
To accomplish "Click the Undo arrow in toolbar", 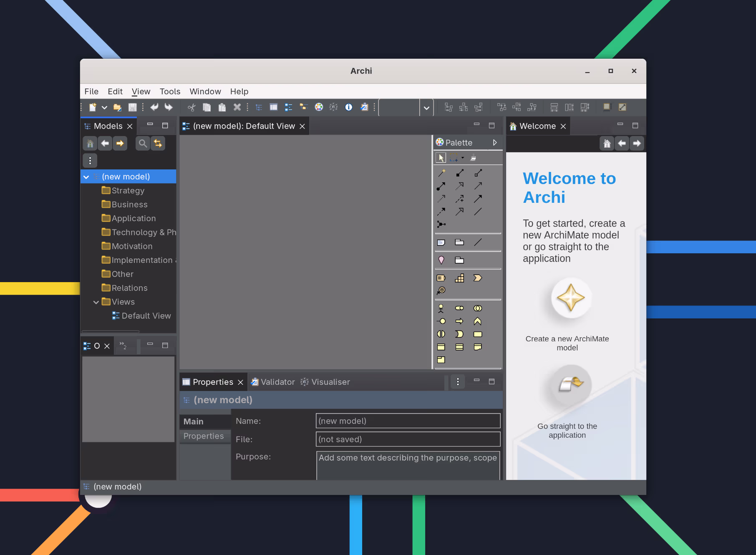I will click(154, 107).
